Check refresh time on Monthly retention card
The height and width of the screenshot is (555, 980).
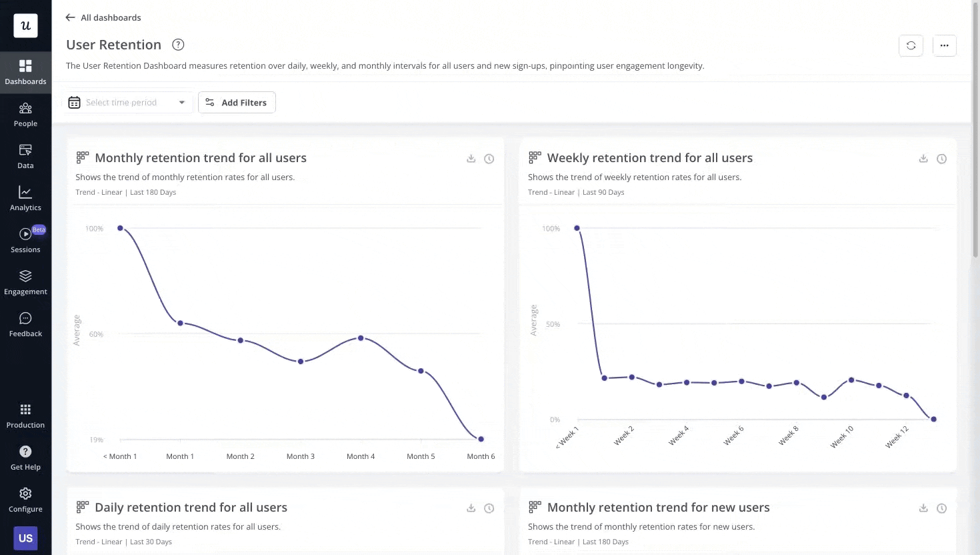489,158
